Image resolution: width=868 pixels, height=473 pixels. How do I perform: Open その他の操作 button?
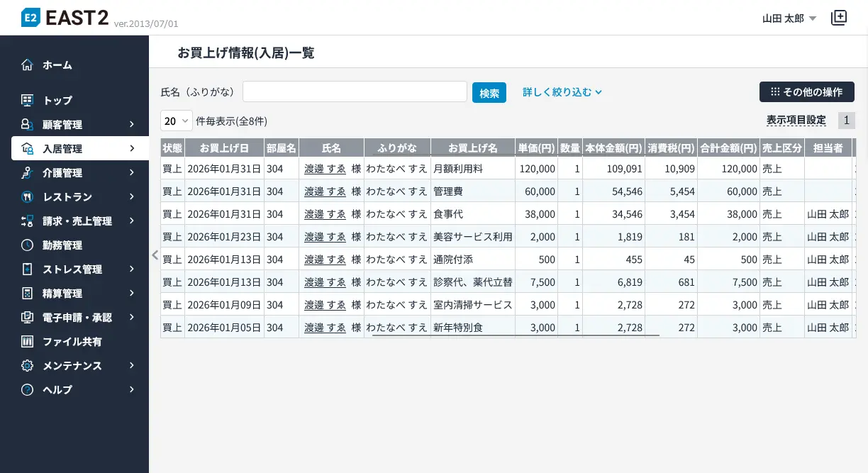pyautogui.click(x=806, y=92)
